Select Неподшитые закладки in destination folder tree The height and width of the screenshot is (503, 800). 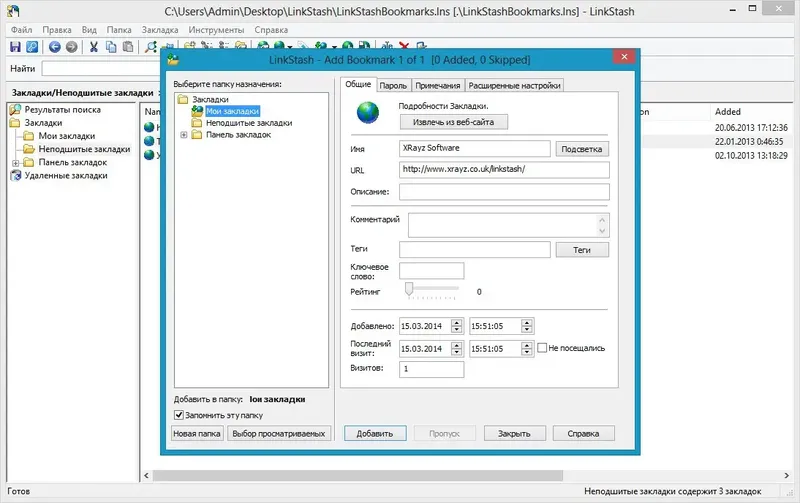249,123
